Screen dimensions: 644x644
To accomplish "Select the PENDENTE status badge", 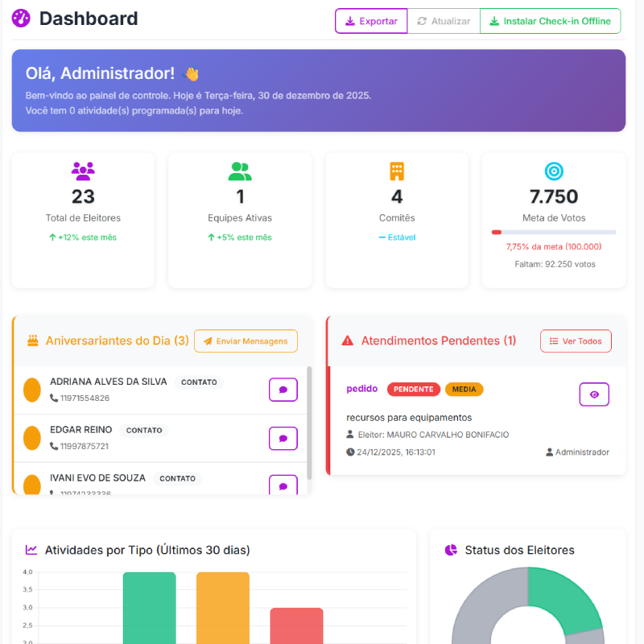I will coord(414,390).
